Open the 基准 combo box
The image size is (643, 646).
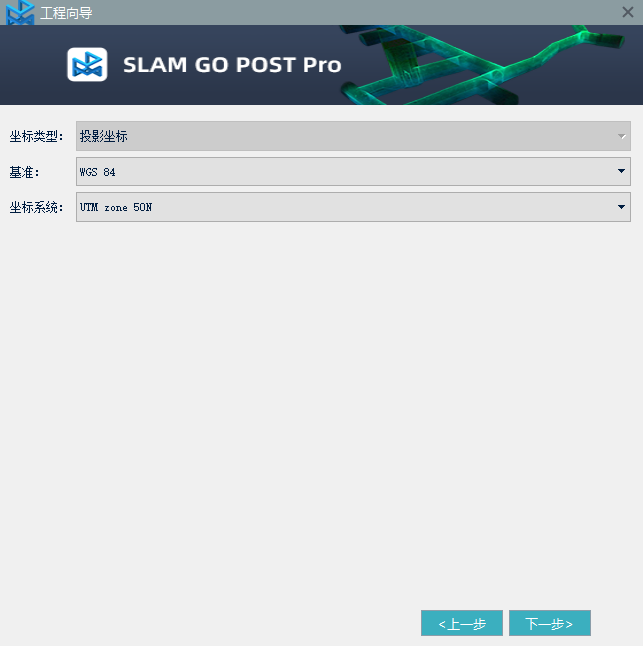(x=353, y=171)
